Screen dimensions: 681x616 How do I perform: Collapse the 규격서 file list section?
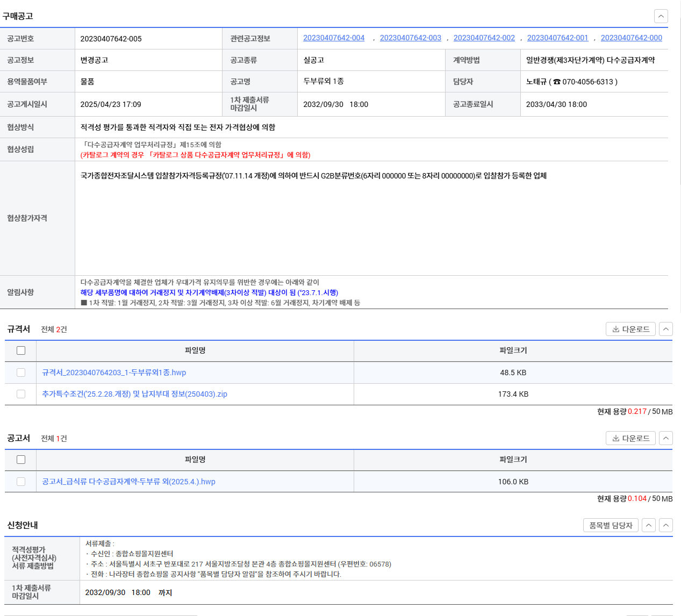(665, 329)
